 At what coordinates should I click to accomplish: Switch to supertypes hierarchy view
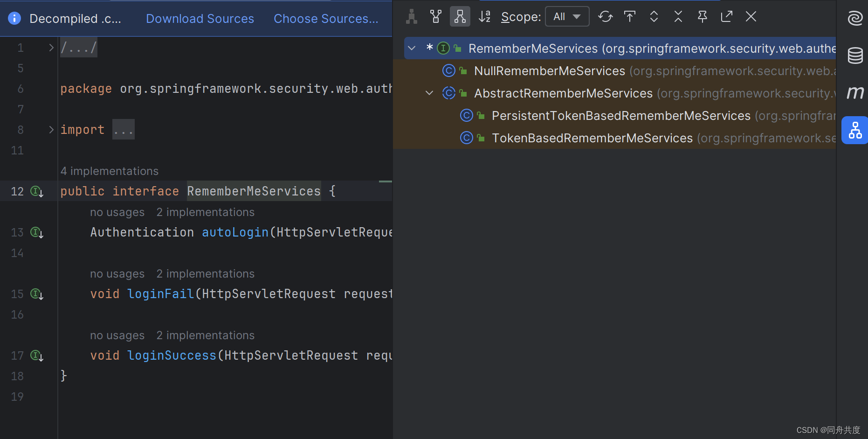[x=436, y=17]
